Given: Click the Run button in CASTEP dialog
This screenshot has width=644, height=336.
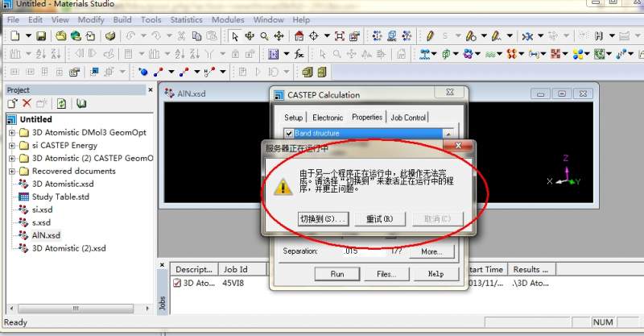Looking at the screenshot, I should coord(337,274).
